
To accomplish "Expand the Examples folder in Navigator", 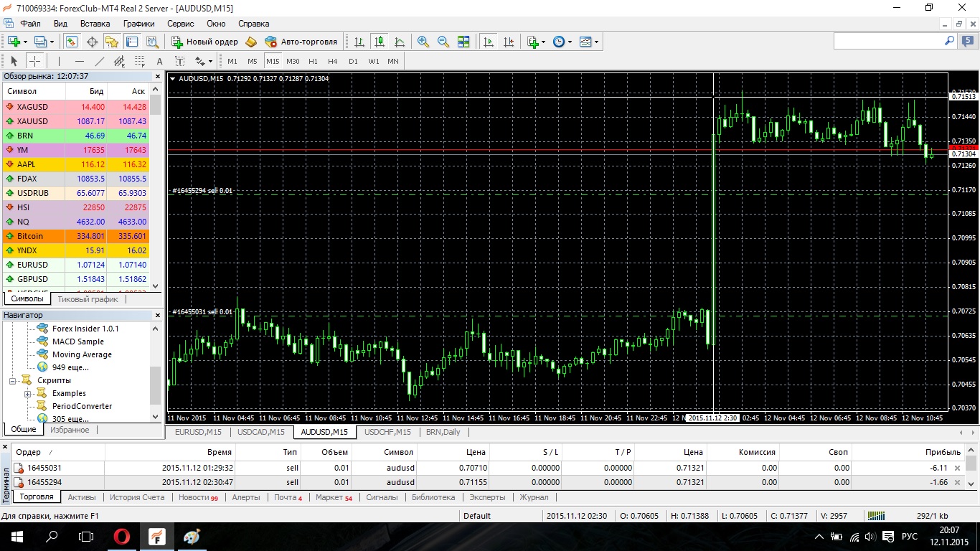I will (x=28, y=393).
